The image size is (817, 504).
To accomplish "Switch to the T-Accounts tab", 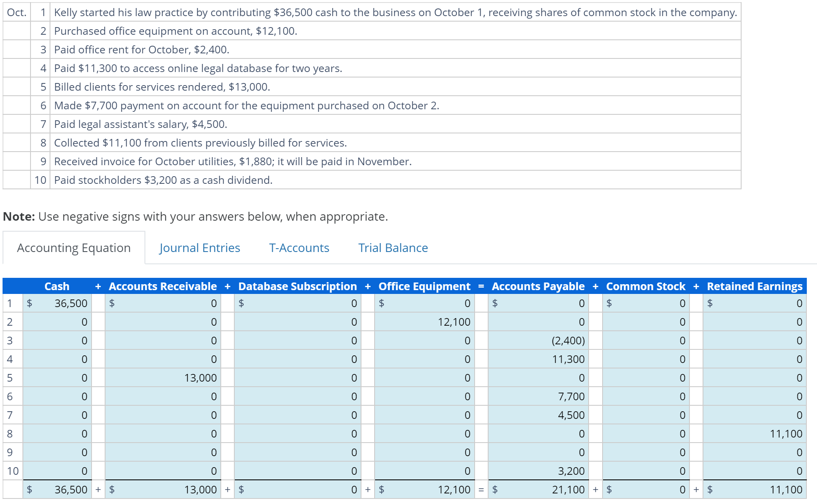I will pyautogui.click(x=299, y=248).
